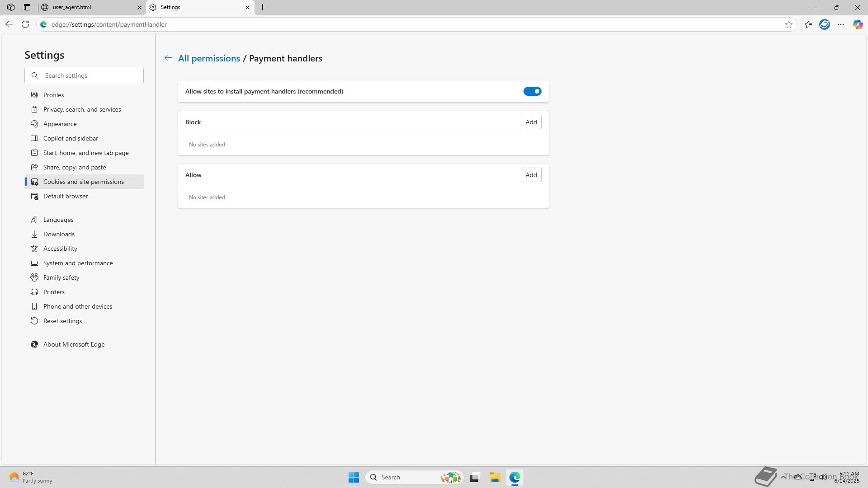Click the back arrow beside All permissions

(168, 58)
